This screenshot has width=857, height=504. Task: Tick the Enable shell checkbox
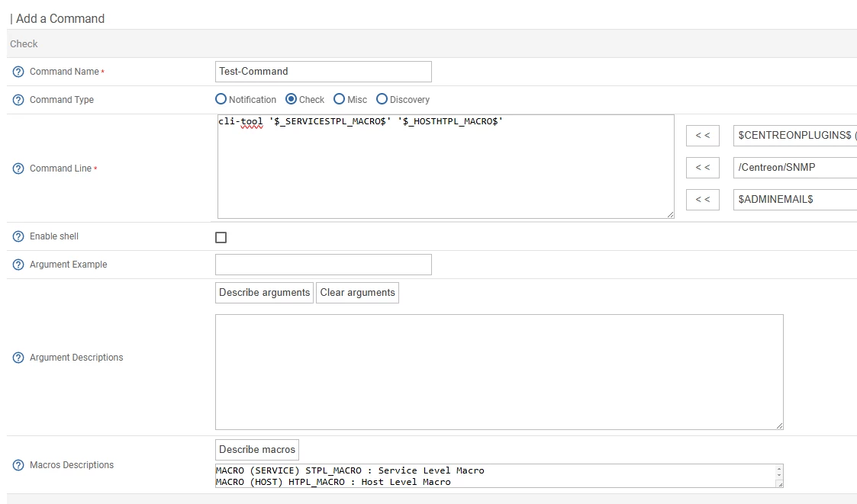click(x=221, y=238)
